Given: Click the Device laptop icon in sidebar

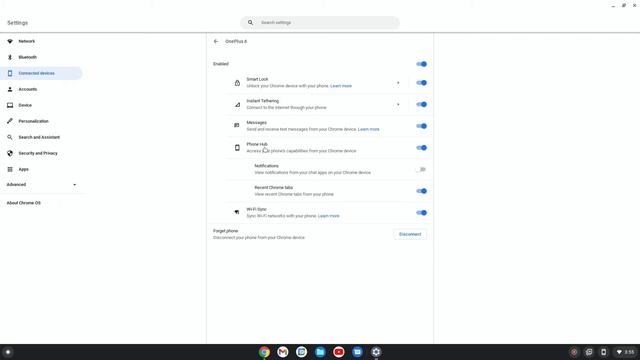Looking at the screenshot, I should (x=10, y=105).
